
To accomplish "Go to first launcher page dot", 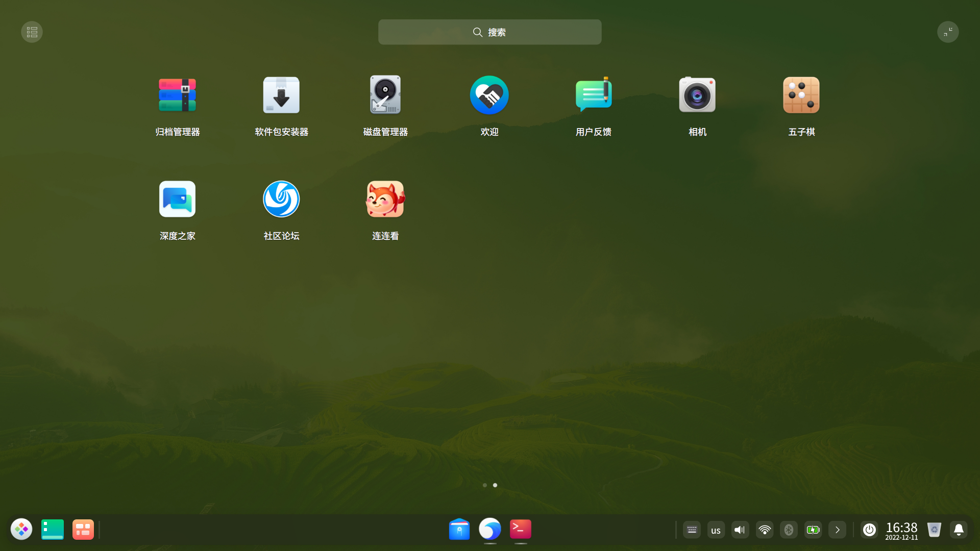I will coord(484,485).
